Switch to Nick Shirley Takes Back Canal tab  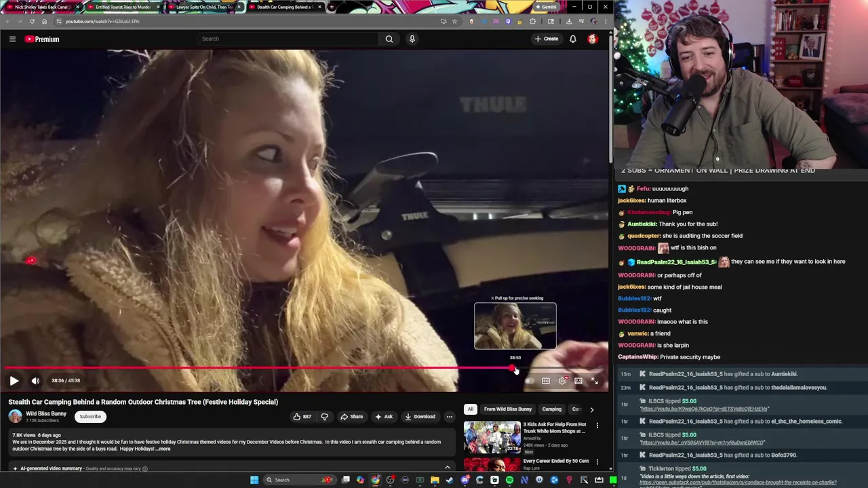click(x=42, y=7)
